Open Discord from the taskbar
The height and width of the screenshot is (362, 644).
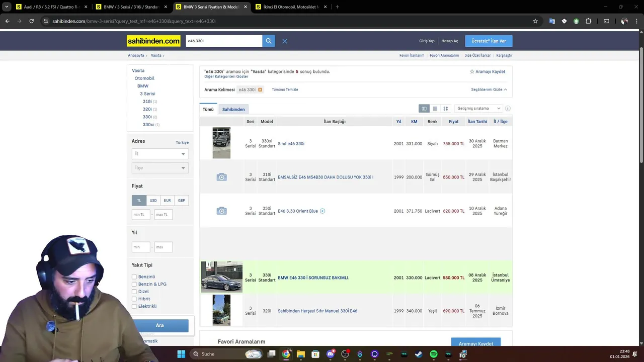[x=331, y=354]
